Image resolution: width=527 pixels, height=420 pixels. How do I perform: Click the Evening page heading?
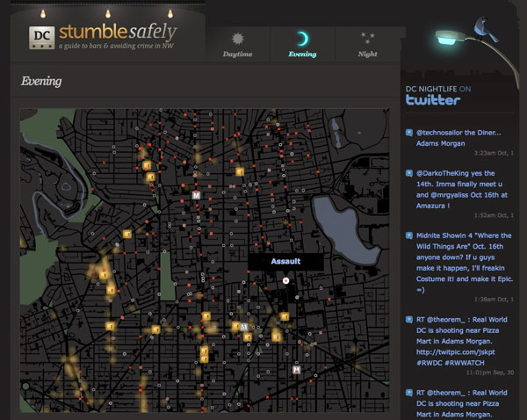[41, 81]
